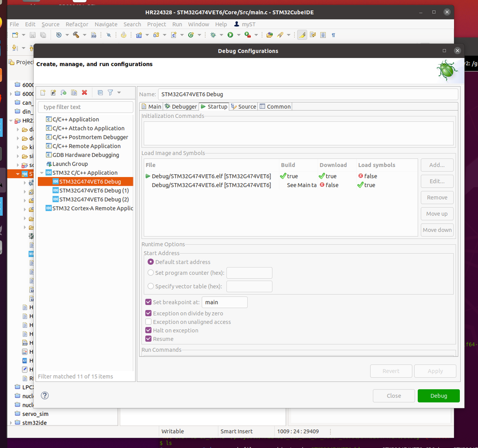Open the dropdown arrow next to the Run play icon
Viewport: 478px width, 448px height.
coord(239,35)
